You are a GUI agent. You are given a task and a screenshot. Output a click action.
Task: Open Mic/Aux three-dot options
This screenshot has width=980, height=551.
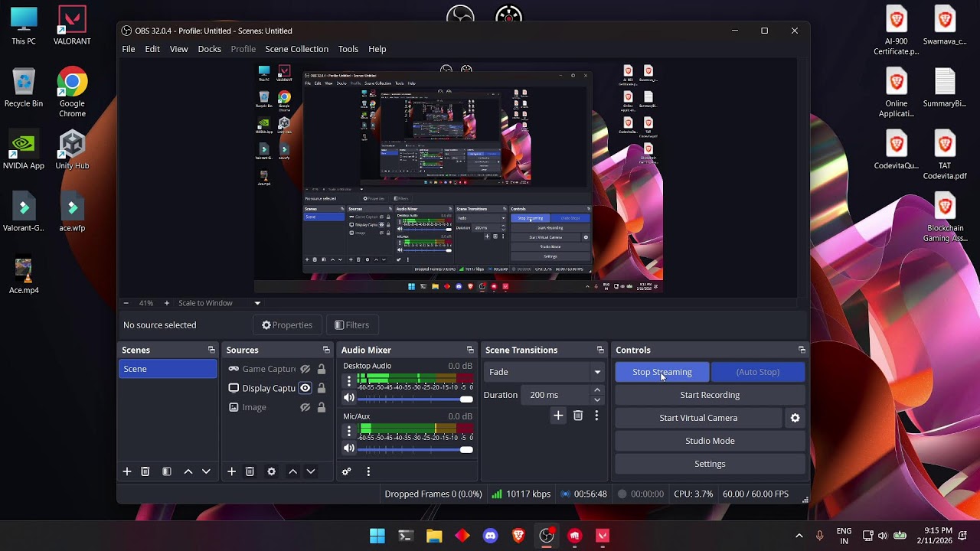click(x=349, y=432)
